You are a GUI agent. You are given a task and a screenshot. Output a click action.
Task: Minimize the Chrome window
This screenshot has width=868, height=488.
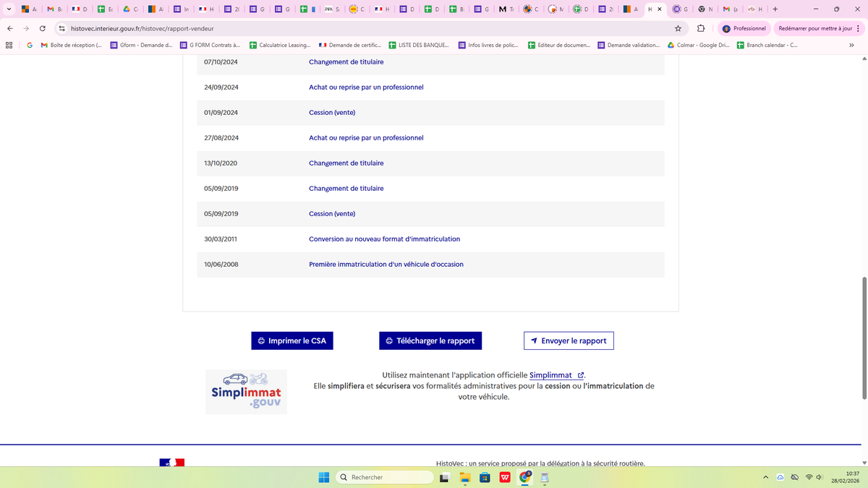(816, 9)
